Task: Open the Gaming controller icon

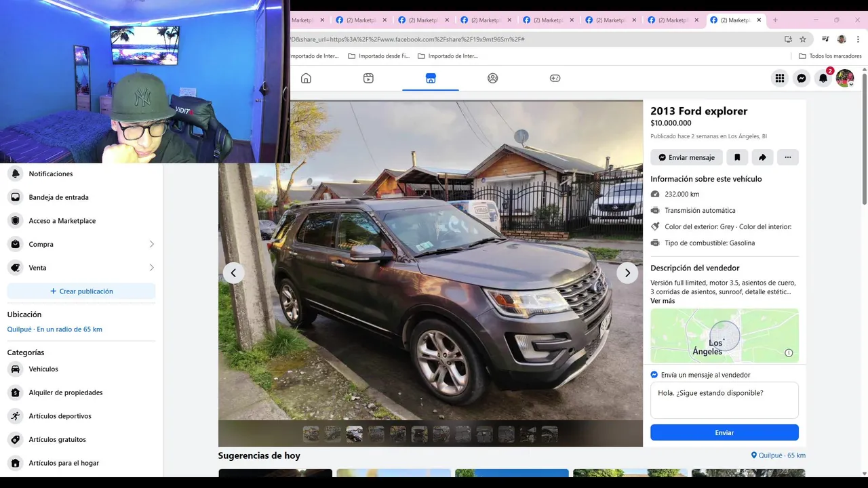Action: tap(555, 78)
